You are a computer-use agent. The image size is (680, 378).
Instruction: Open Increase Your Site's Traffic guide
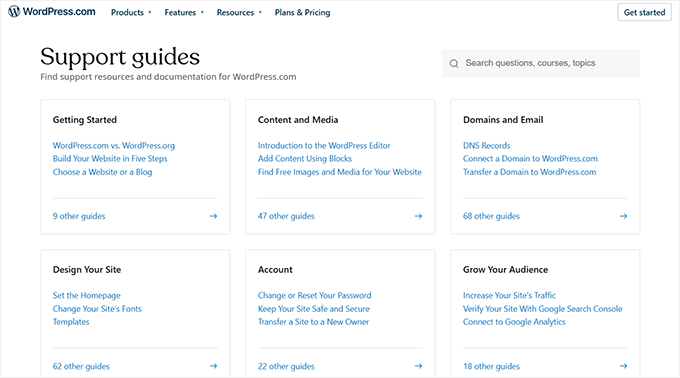[509, 296]
